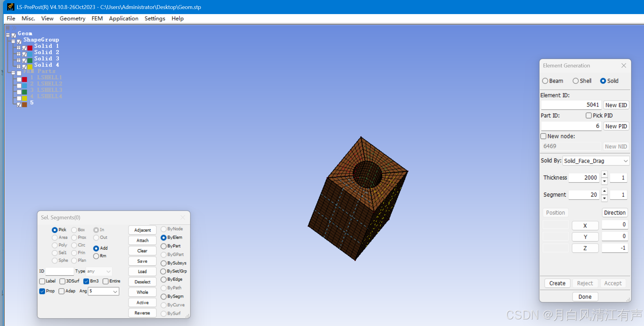Enable the Pick PID checkbox

[x=589, y=115]
